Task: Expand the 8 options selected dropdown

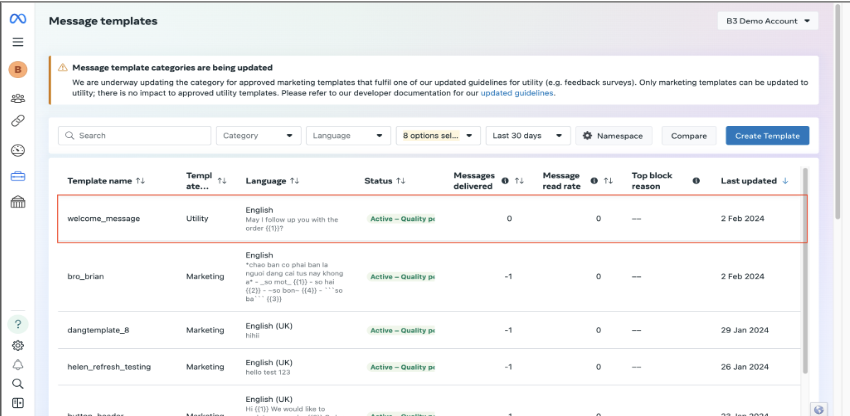Action: 439,136
